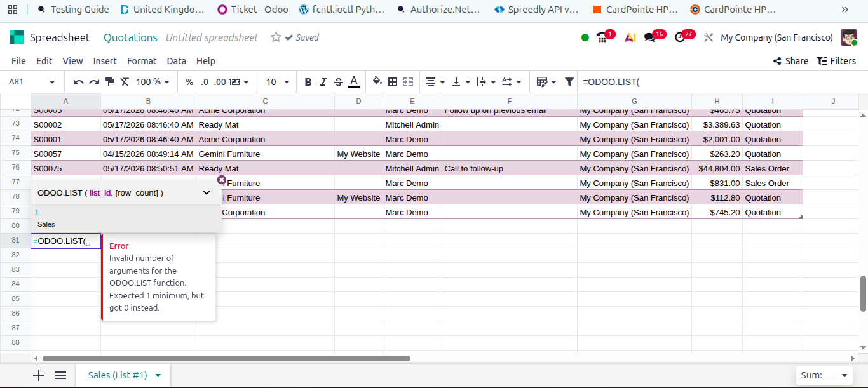Open the Insert menu

(x=105, y=61)
